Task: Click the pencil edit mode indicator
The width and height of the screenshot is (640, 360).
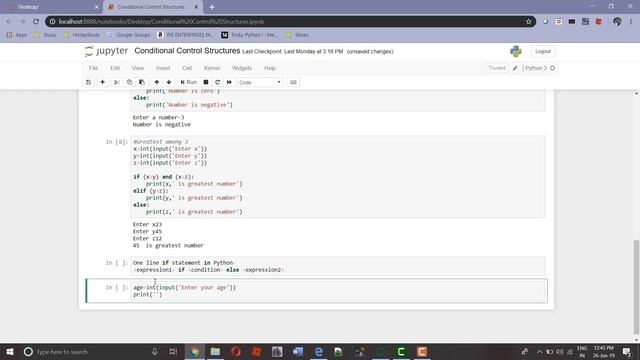Action: pos(515,68)
